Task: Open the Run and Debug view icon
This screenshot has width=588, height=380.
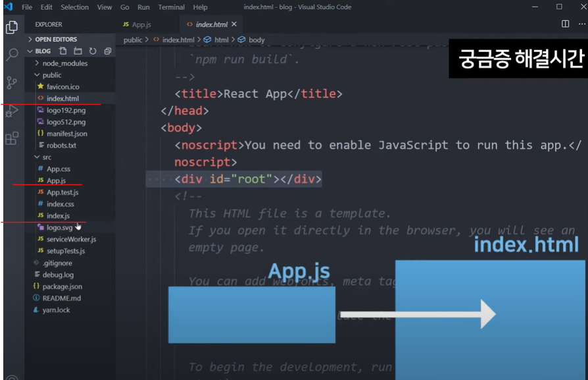Action: [12, 111]
